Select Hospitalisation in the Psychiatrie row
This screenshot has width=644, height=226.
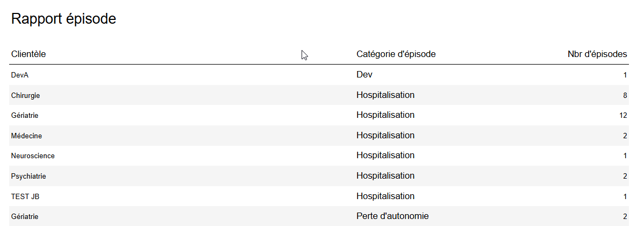385,175
